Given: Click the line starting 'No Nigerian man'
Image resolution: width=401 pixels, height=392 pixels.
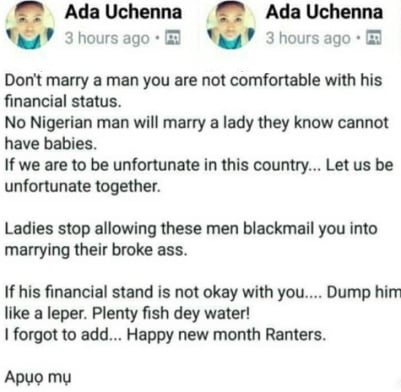Looking at the screenshot, I should (x=197, y=123).
